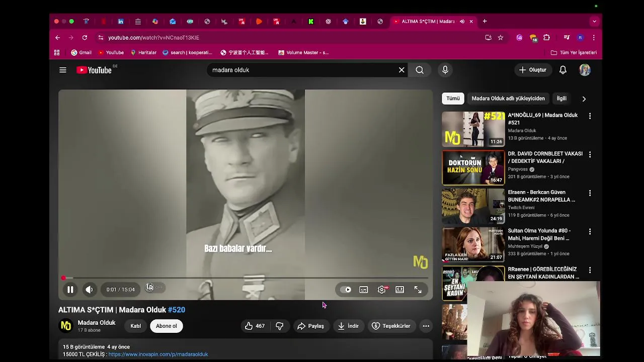Mute the tab via its speaker icon
The height and width of the screenshot is (362, 644).
(x=462, y=21)
